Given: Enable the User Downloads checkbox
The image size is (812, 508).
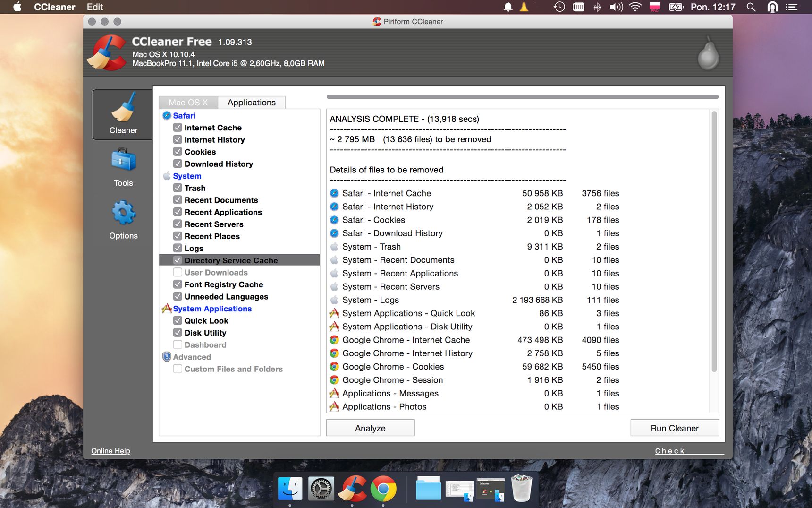Looking at the screenshot, I should (x=178, y=273).
